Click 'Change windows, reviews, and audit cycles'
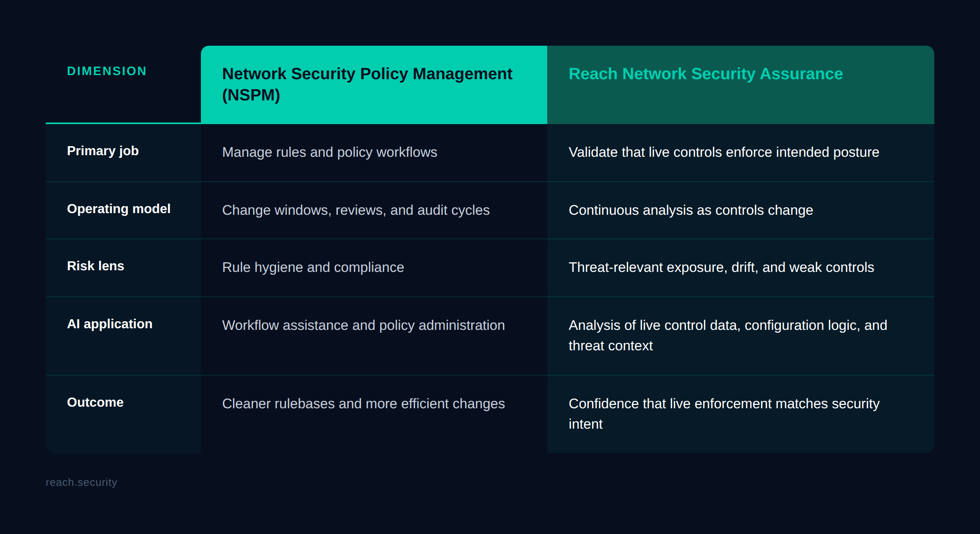Image resolution: width=980 pixels, height=534 pixels. [356, 210]
